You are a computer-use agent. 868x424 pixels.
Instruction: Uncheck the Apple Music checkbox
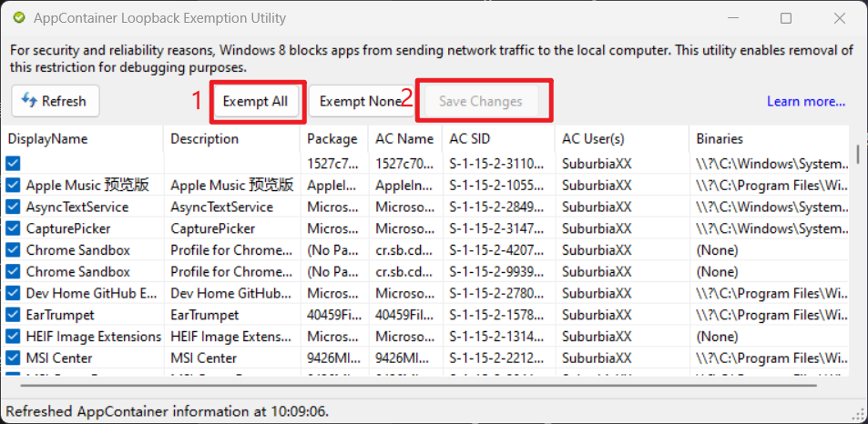[x=13, y=185]
